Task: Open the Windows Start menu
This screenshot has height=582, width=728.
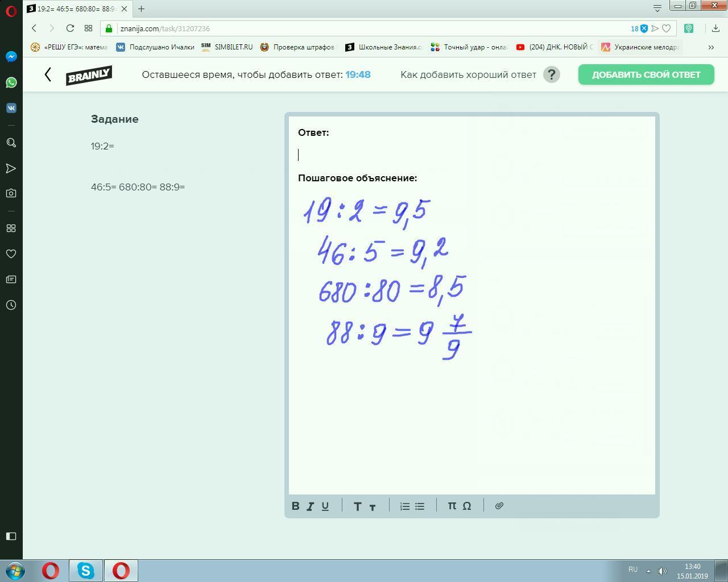Action: click(15, 570)
